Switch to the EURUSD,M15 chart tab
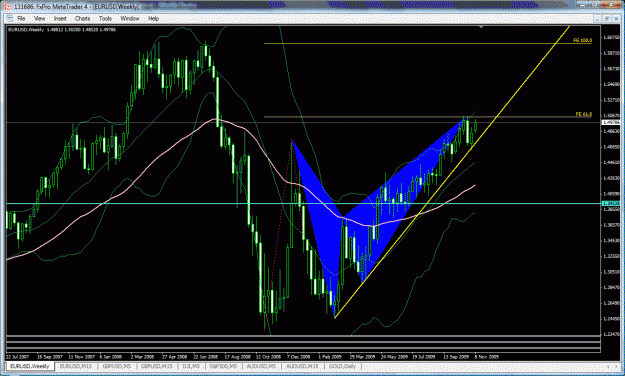 (76, 366)
